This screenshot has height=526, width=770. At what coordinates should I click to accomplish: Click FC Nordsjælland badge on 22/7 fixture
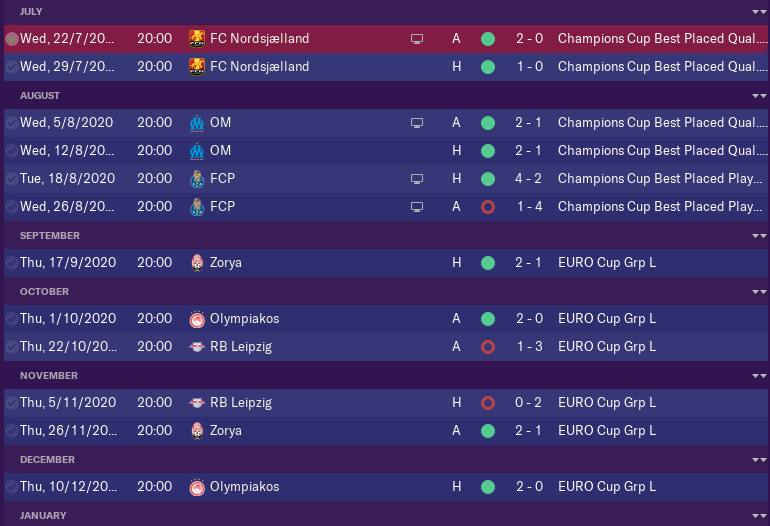point(196,39)
